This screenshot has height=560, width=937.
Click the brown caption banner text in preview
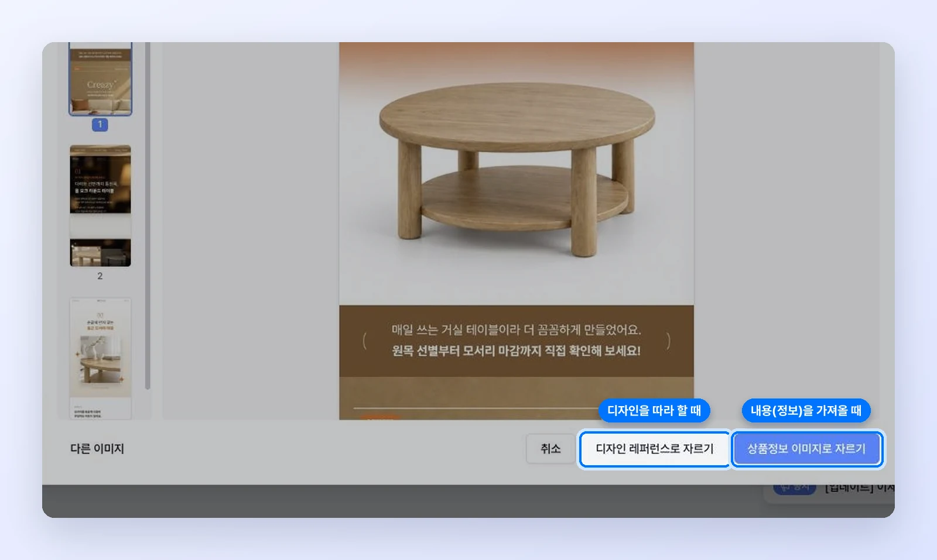[x=517, y=341]
